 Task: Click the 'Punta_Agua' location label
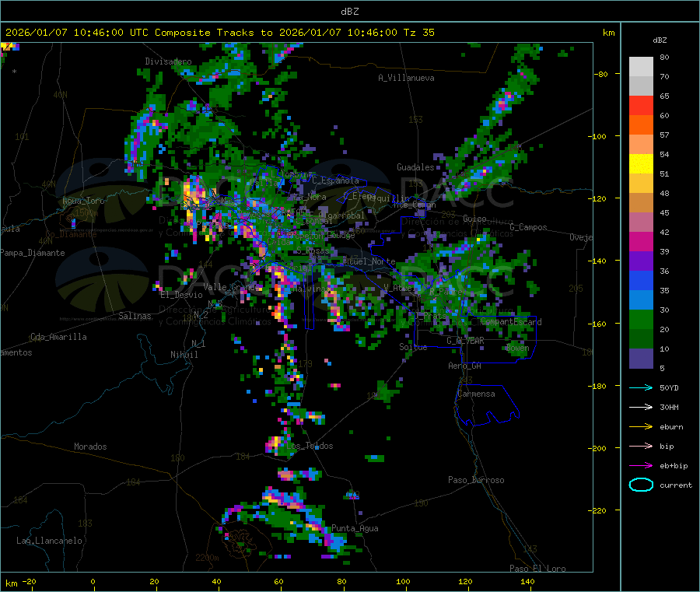tap(355, 528)
